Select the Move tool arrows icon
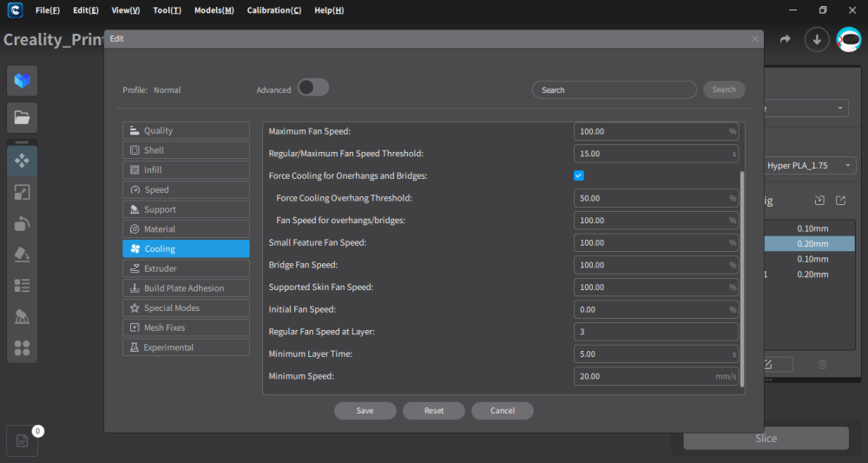The height and width of the screenshot is (463, 868). 23,161
